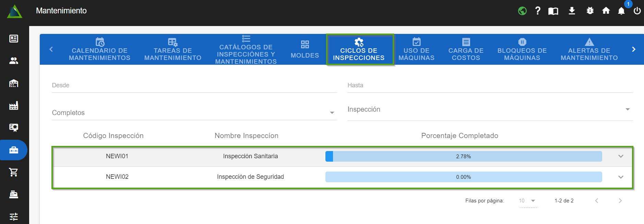The height and width of the screenshot is (224, 644).
Task: Expand the NEWI02 inspection row
Action: (x=621, y=177)
